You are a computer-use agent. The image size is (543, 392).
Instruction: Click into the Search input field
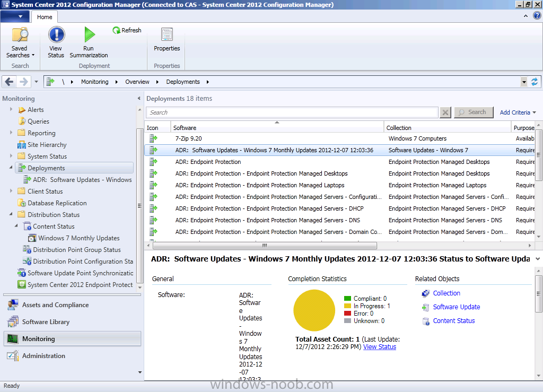coord(292,112)
